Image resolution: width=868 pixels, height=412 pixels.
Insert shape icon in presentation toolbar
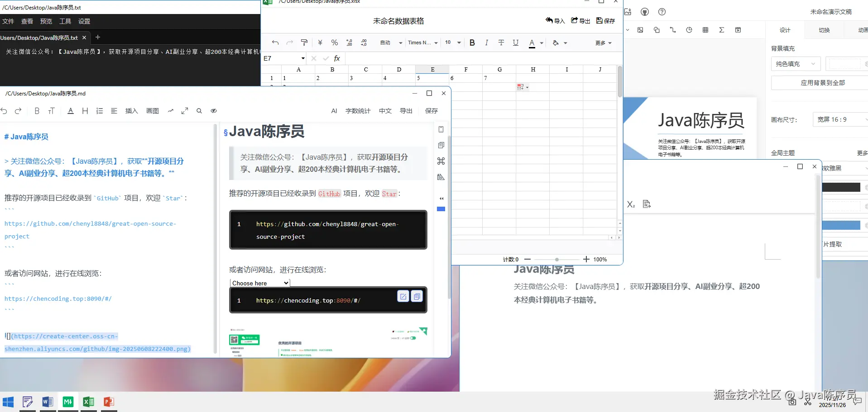657,30
